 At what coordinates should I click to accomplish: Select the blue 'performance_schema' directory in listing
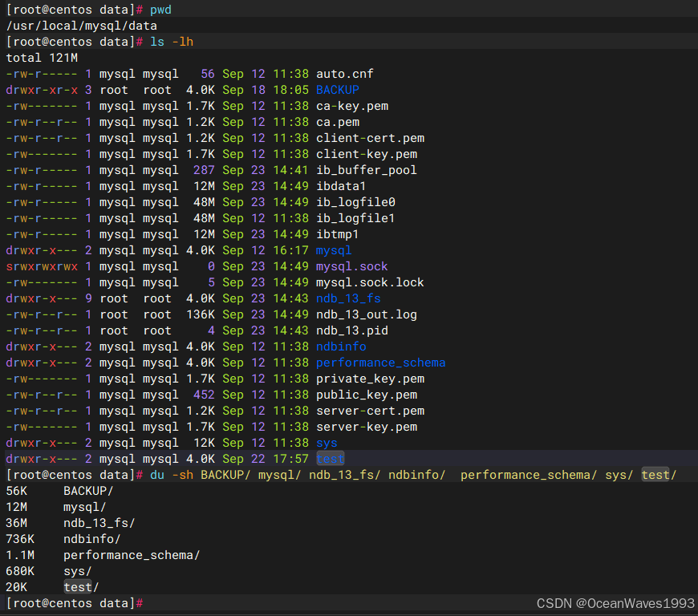(x=380, y=363)
